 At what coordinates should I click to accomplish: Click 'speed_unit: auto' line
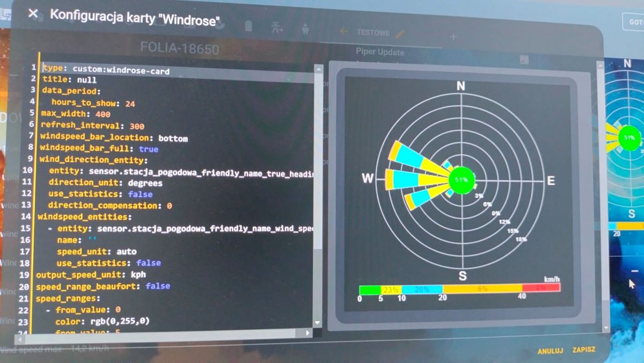click(x=96, y=251)
